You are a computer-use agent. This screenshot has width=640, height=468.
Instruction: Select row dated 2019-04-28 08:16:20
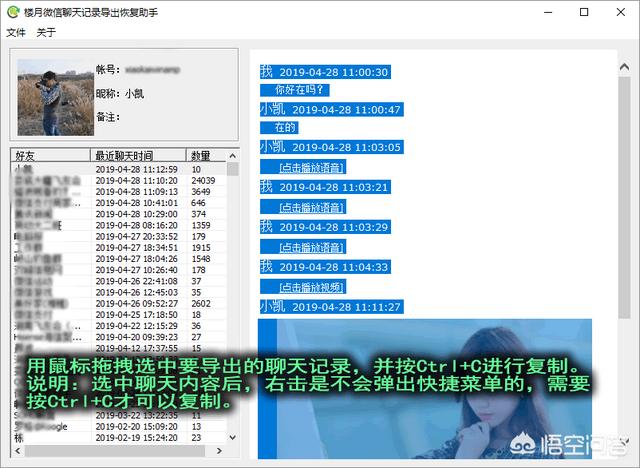click(x=118, y=225)
